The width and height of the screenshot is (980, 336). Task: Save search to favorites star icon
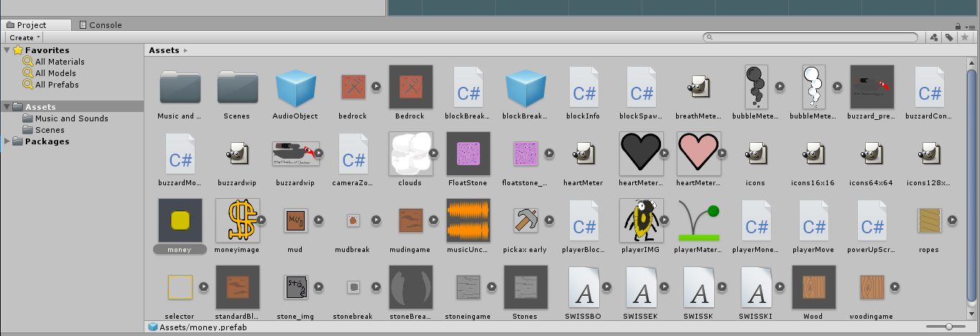click(963, 37)
